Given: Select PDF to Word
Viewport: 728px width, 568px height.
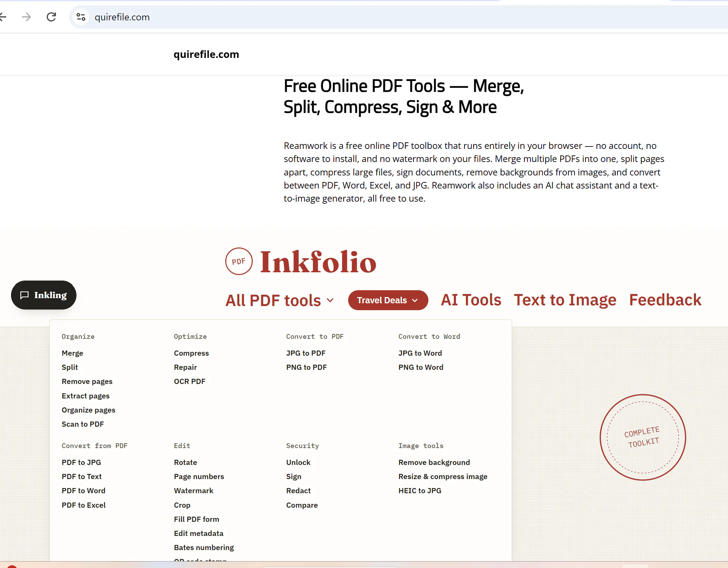Looking at the screenshot, I should coord(84,490).
